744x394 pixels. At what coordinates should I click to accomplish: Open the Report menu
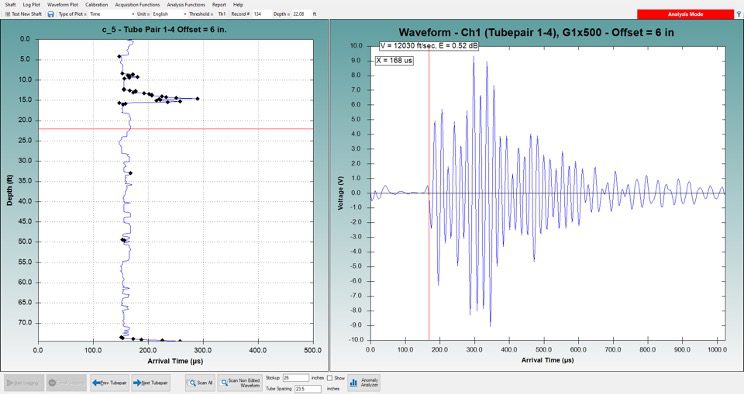click(x=219, y=4)
